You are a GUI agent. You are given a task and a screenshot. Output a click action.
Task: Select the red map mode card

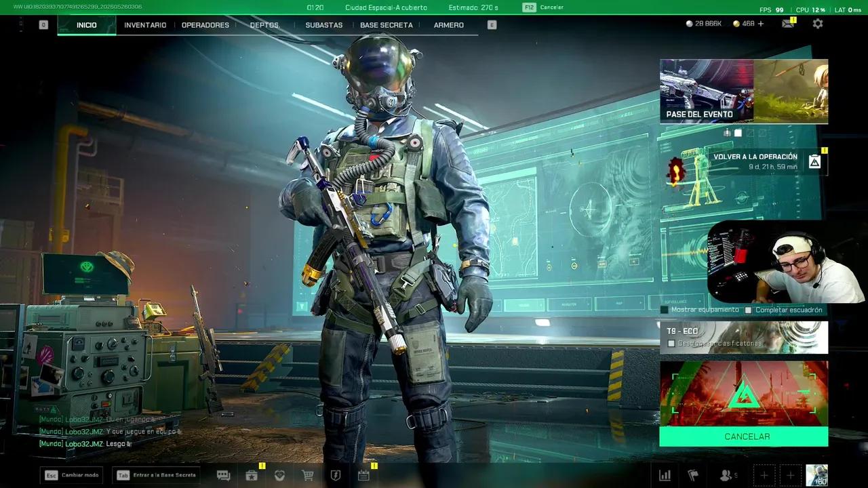tap(744, 394)
